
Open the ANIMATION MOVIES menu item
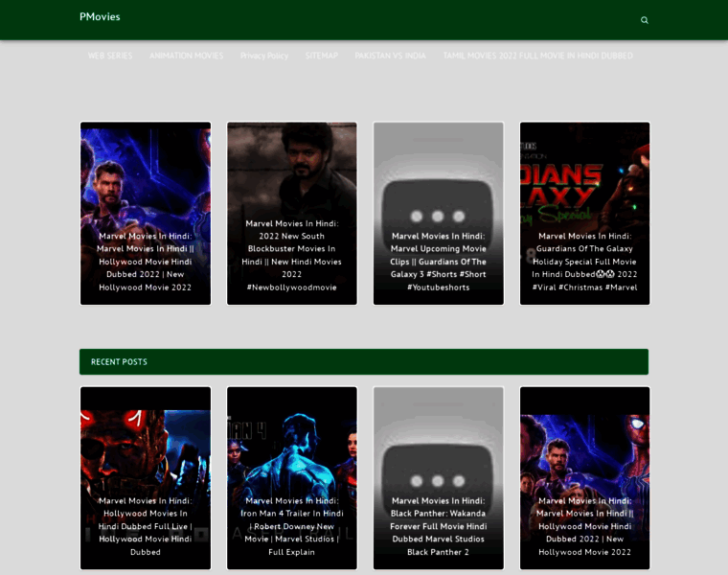pos(186,56)
